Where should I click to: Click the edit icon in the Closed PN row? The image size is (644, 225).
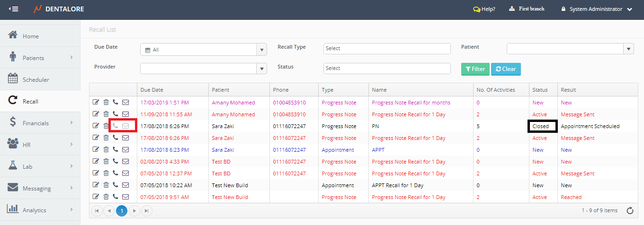(96, 126)
